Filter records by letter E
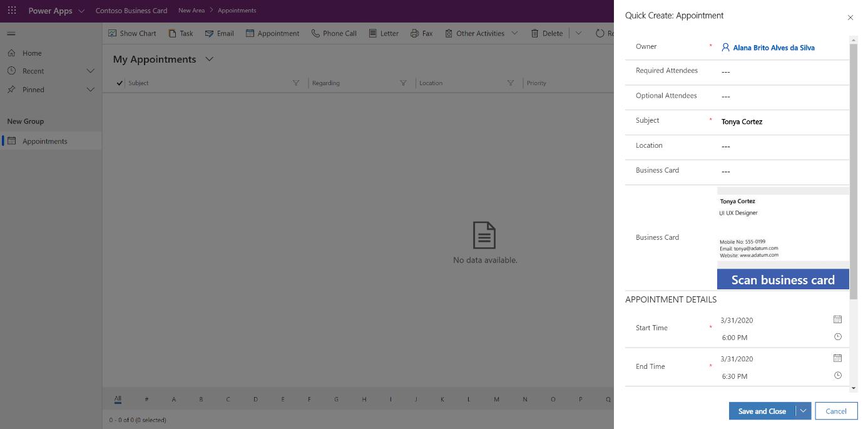 click(283, 399)
